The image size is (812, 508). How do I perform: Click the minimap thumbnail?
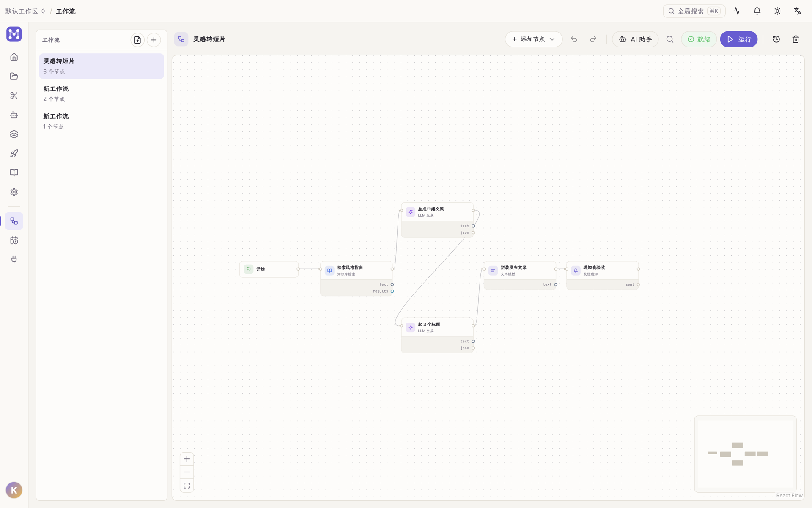pos(745,454)
